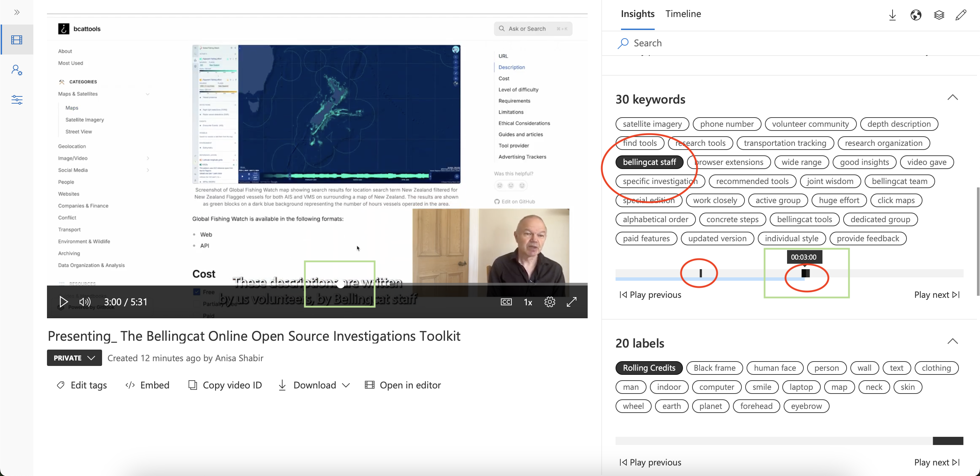Click the video play button
The image size is (980, 476).
tap(63, 302)
